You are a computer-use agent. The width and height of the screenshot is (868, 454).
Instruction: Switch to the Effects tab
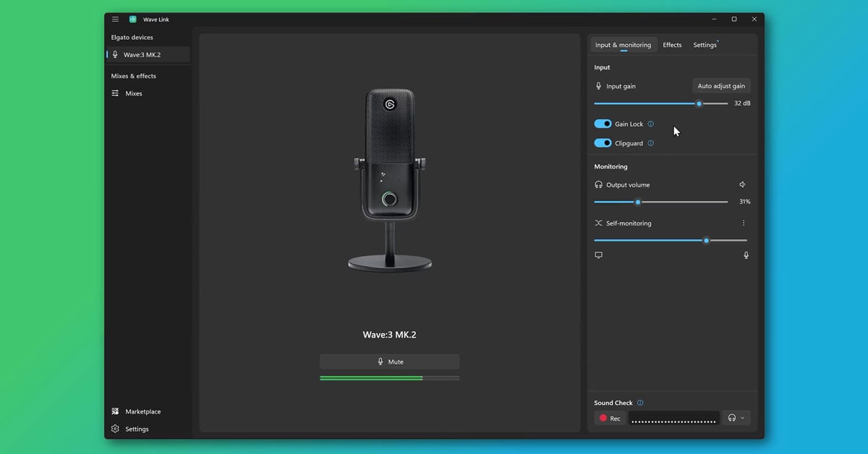pos(672,45)
